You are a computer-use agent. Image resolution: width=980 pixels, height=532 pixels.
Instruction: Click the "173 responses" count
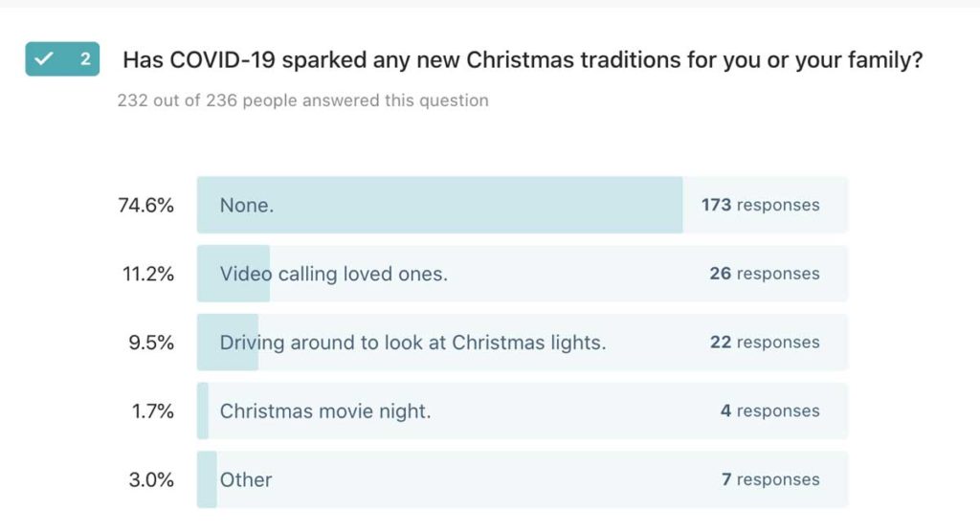pyautogui.click(x=760, y=205)
